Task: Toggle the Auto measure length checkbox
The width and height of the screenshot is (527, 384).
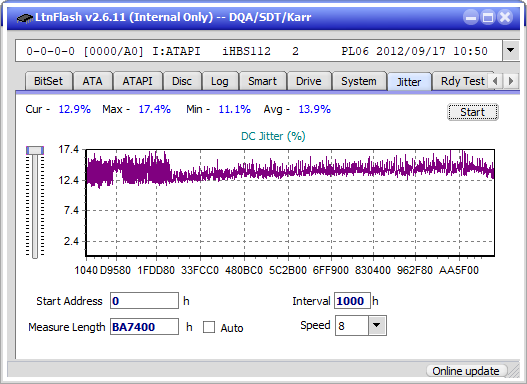Action: (209, 327)
